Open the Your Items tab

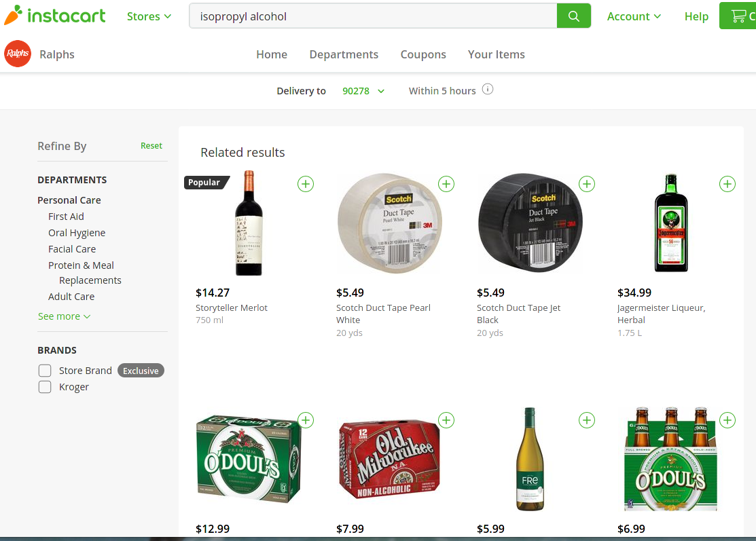(497, 54)
